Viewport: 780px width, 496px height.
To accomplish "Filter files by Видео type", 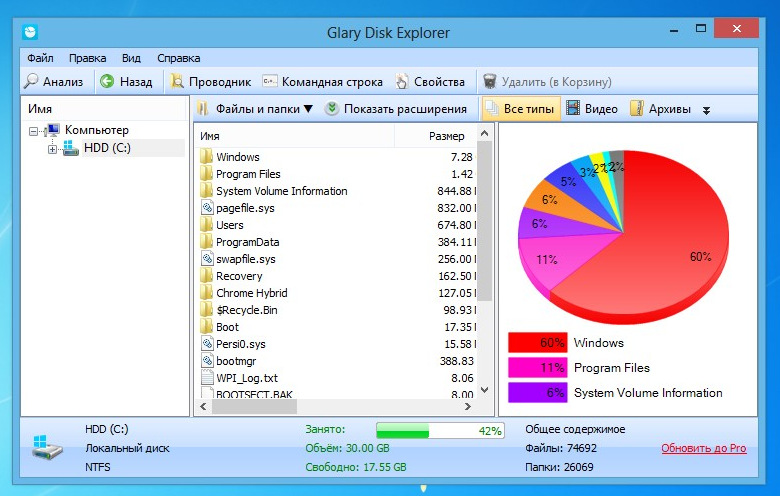I will (592, 109).
